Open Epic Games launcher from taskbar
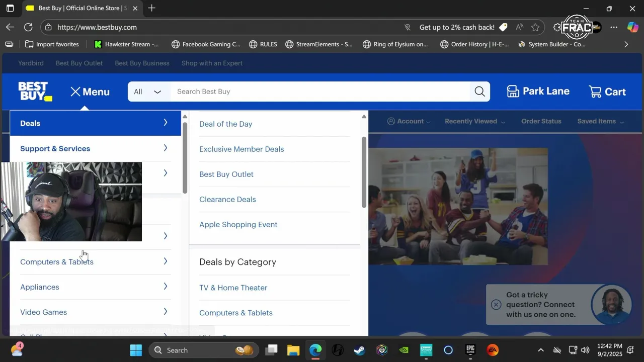The image size is (644, 362). click(x=470, y=350)
